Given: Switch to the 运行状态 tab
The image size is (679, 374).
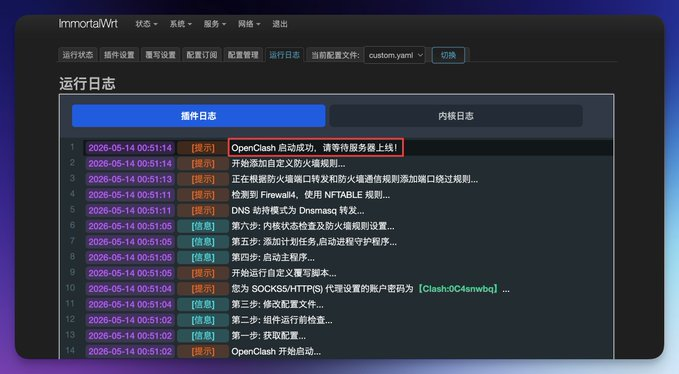Looking at the screenshot, I should pyautogui.click(x=78, y=55).
